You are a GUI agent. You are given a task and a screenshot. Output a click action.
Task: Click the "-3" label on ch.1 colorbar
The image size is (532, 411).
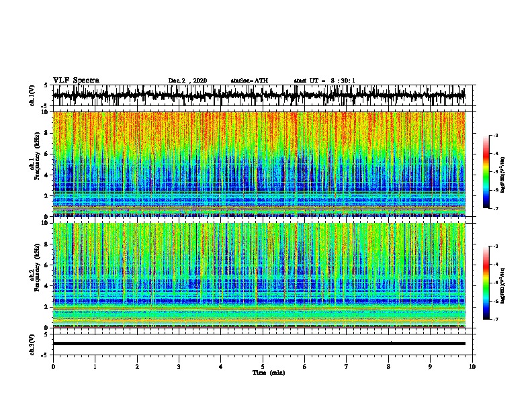pyautogui.click(x=496, y=135)
